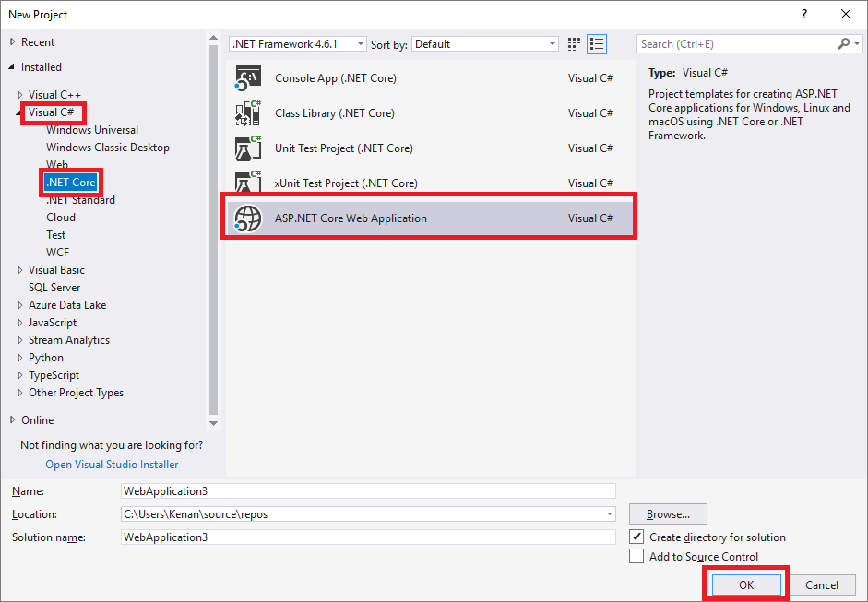Image resolution: width=868 pixels, height=602 pixels.
Task: Expand the JavaScript node
Action: tap(20, 323)
